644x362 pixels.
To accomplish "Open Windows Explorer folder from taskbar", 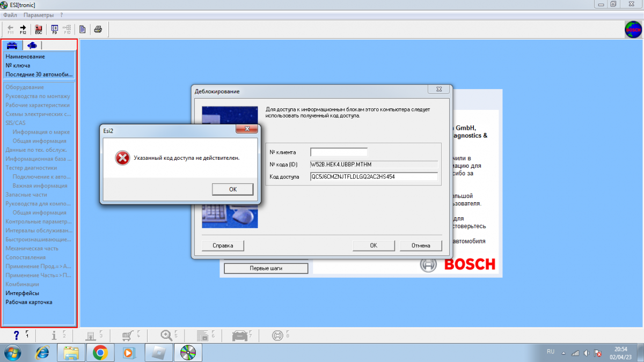I will 71,352.
